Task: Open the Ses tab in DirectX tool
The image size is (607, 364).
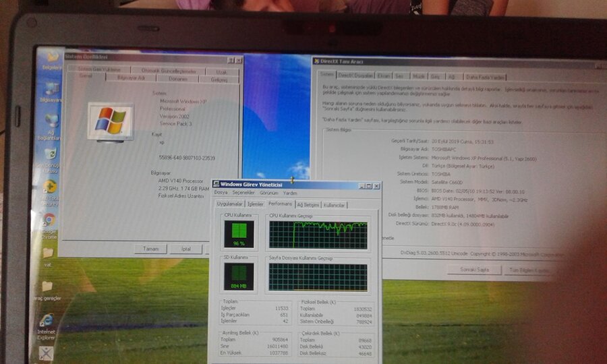Action: 399,76
